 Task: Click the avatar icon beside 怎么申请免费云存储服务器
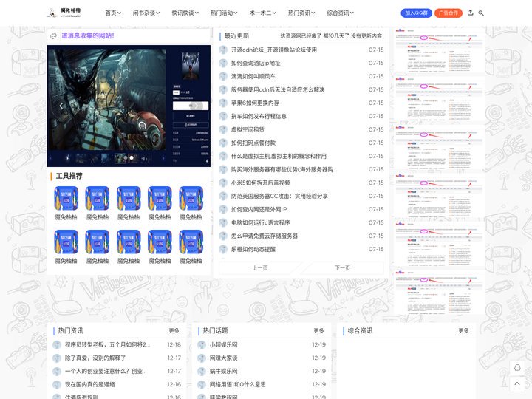pos(223,236)
